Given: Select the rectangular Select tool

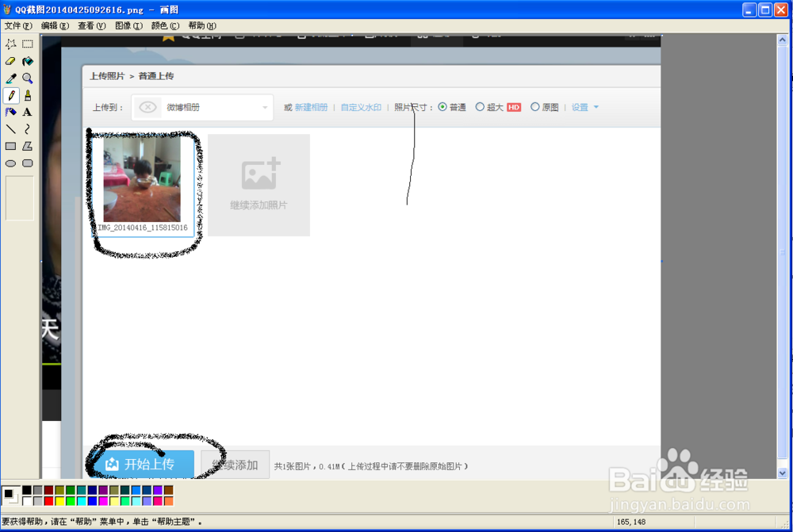Looking at the screenshot, I should (x=27, y=44).
